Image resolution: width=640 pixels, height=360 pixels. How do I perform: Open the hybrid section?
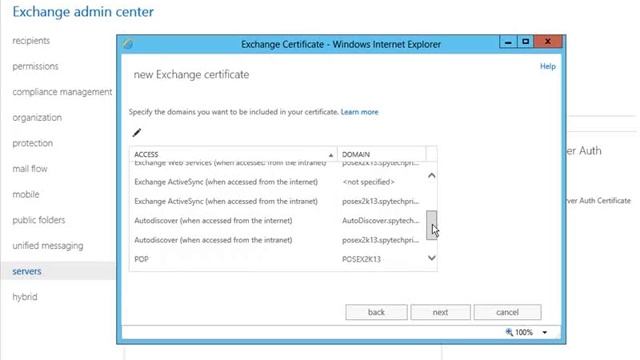[24, 297]
